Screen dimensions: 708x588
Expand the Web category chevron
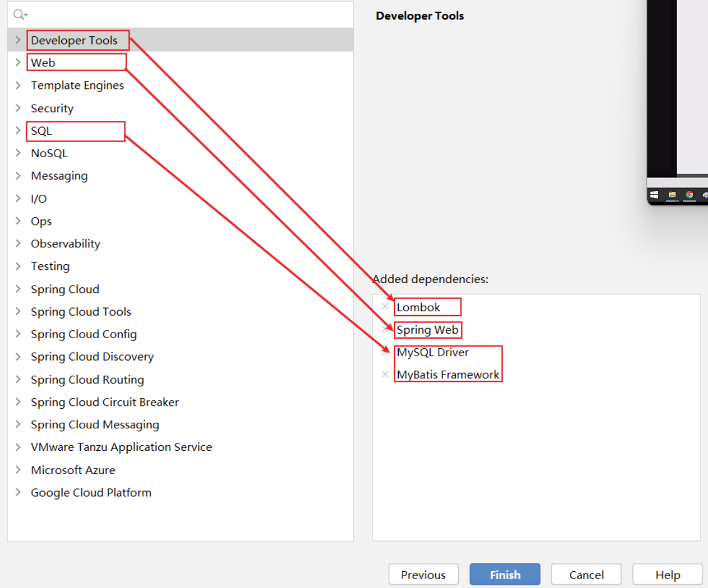click(18, 63)
